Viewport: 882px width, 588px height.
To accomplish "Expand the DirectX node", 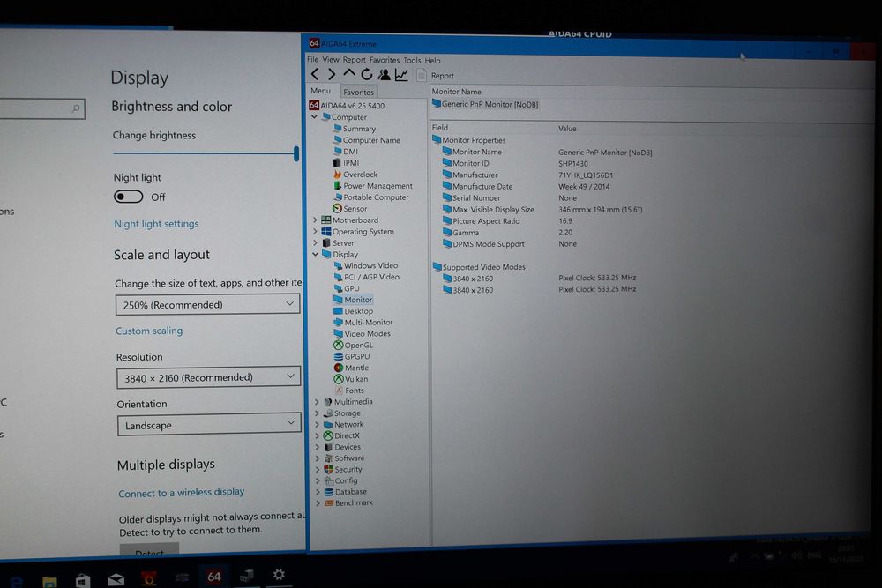I will coord(317,435).
